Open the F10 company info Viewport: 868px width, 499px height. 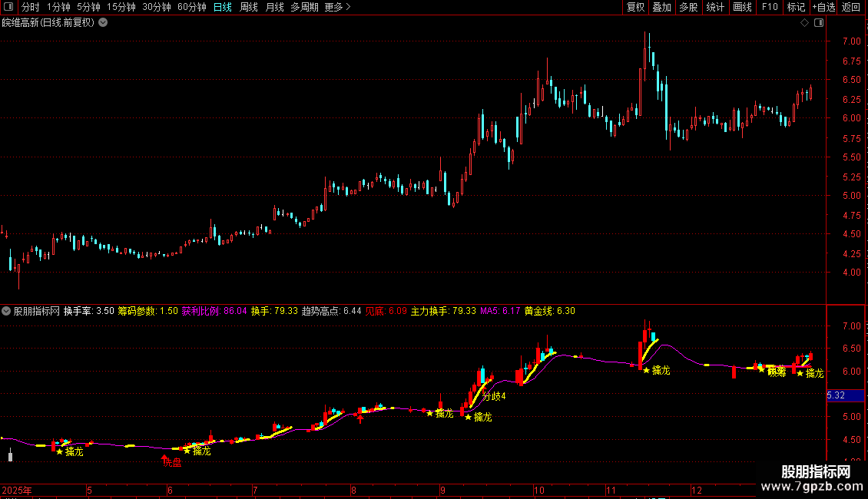(770, 7)
